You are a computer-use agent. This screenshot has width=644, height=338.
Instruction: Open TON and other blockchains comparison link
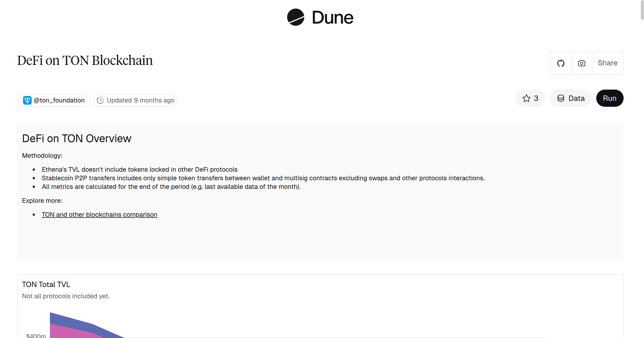tap(99, 214)
